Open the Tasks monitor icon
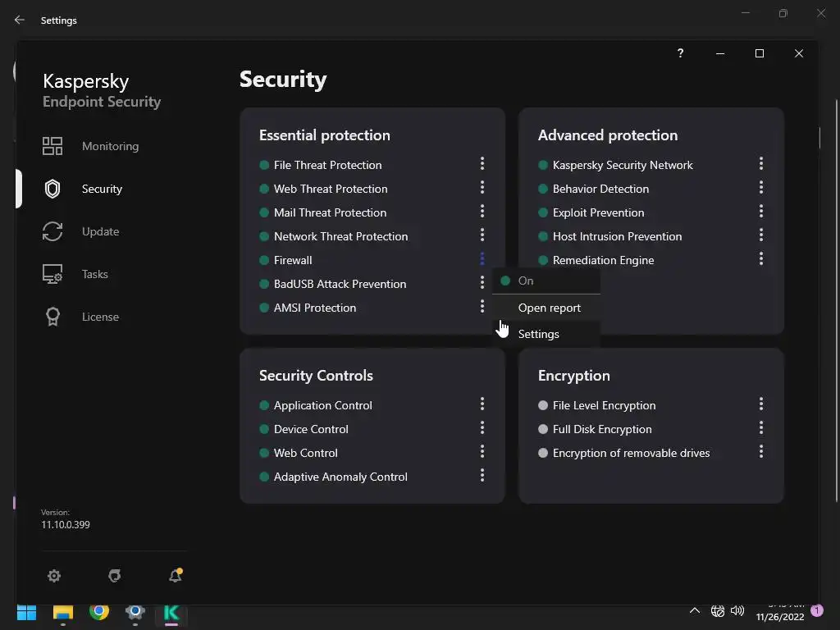The height and width of the screenshot is (630, 840). [x=52, y=274]
